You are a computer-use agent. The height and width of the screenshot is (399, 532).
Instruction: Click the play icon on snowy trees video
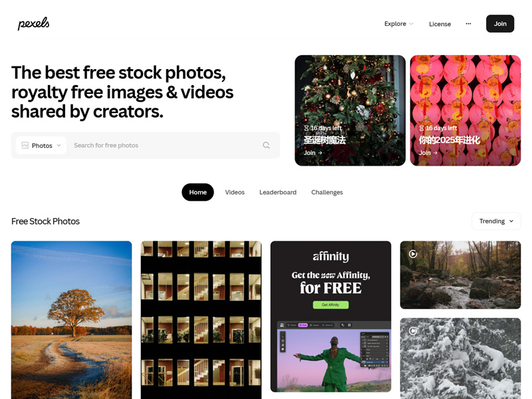(412, 331)
